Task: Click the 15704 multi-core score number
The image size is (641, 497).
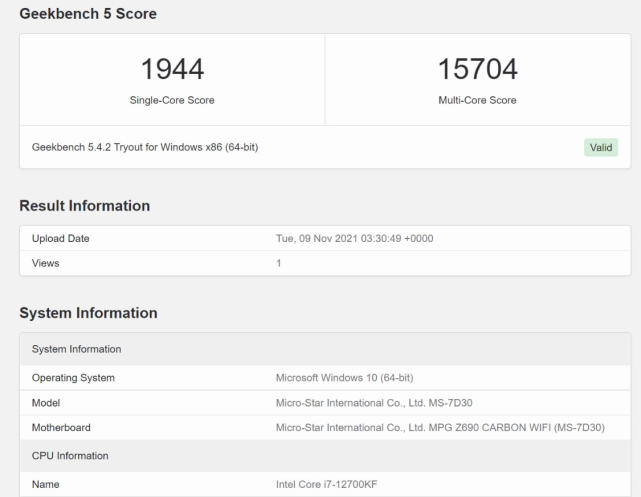Action: [x=477, y=69]
